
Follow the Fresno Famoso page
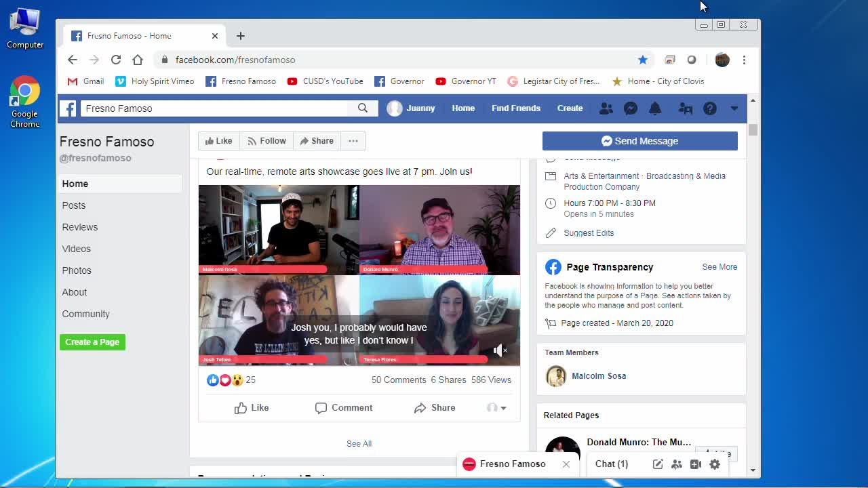pos(267,141)
